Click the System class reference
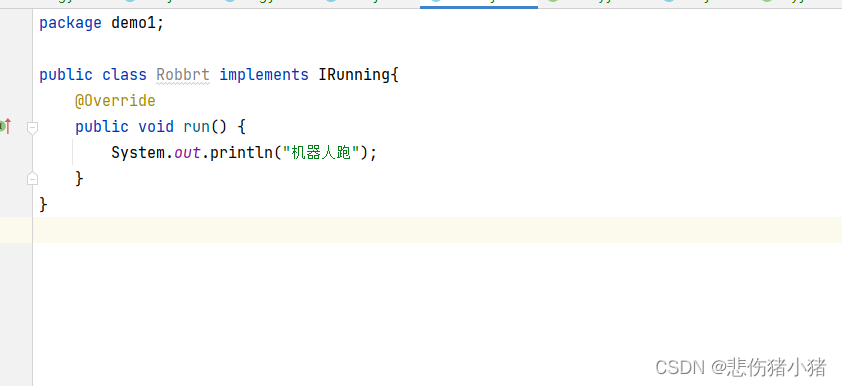 point(137,153)
